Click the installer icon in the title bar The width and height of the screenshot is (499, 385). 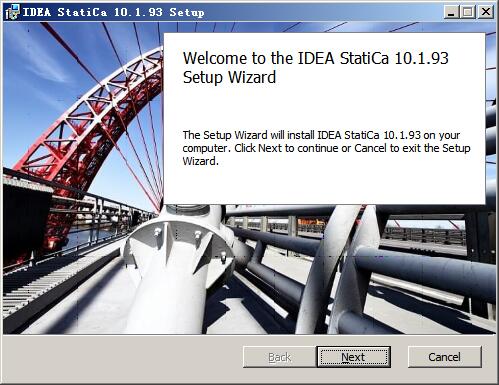[12, 12]
